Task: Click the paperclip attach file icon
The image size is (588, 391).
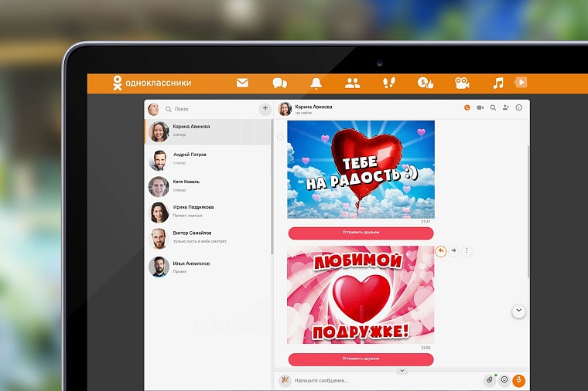Action: pyautogui.click(x=489, y=380)
